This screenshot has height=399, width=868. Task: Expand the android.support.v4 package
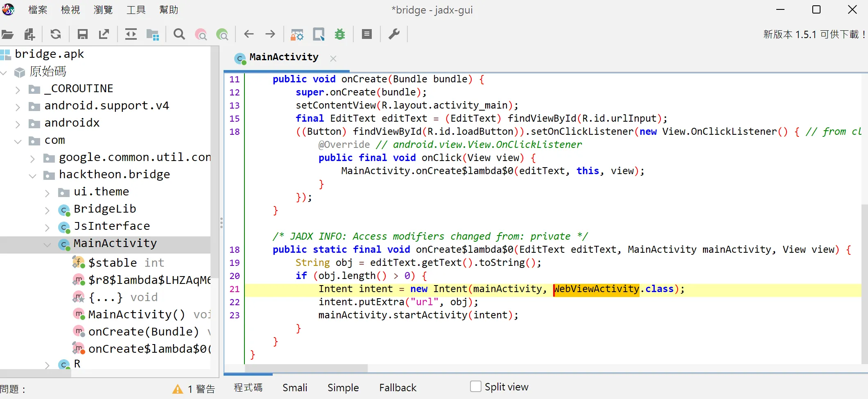pyautogui.click(x=18, y=107)
